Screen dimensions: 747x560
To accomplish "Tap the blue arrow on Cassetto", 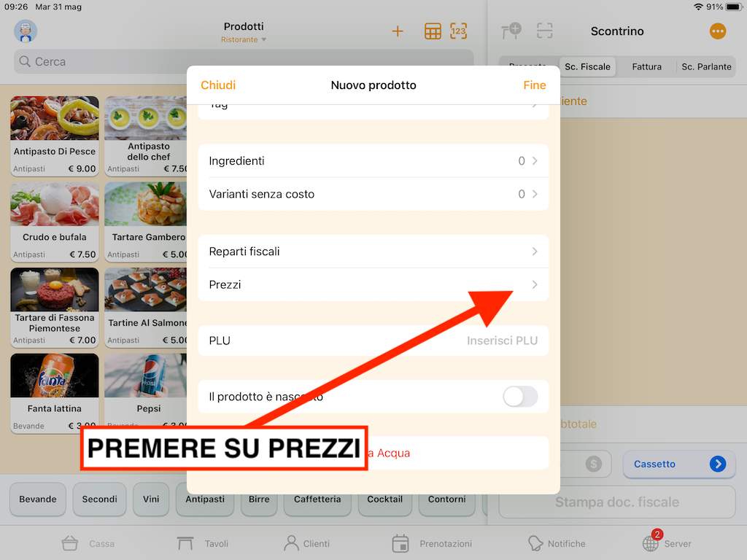I will click(x=718, y=464).
